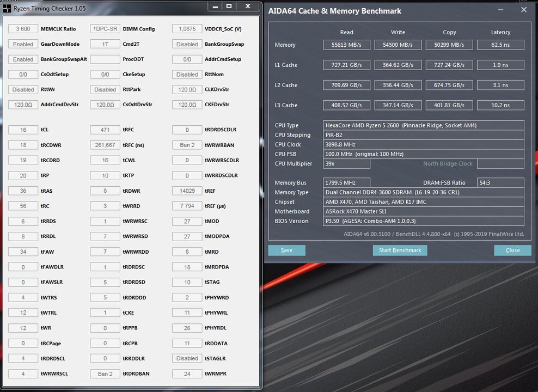Click the CPU Multiplier 39x field
The image size is (538, 392).
pyautogui.click(x=346, y=163)
